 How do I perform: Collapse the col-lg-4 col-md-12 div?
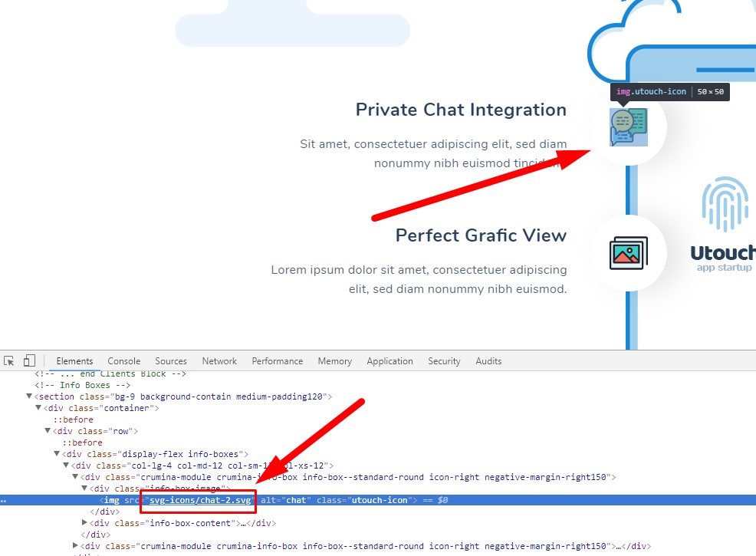pyautogui.click(x=66, y=466)
